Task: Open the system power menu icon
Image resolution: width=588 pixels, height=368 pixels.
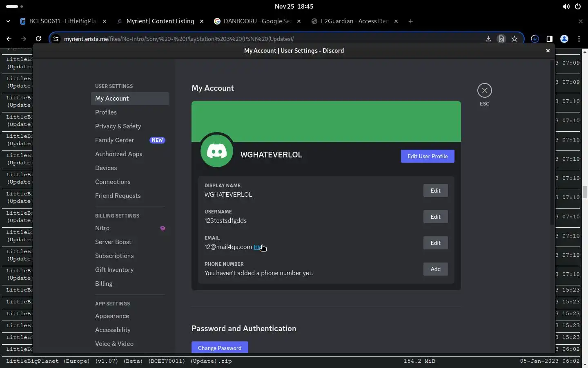Action: click(x=578, y=7)
